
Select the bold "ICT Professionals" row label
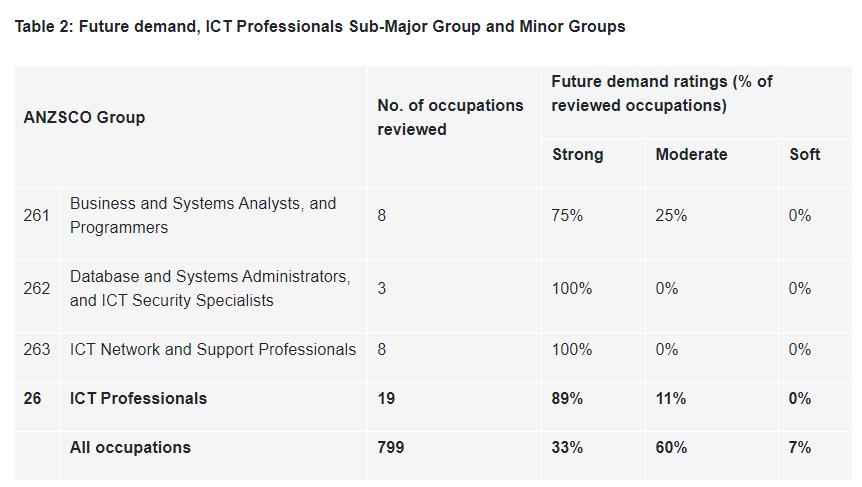(138, 398)
